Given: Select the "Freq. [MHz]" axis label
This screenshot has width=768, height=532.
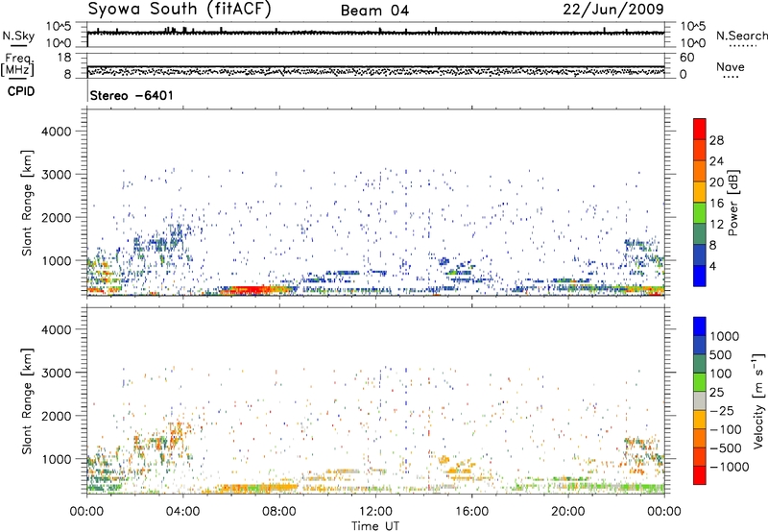Looking at the screenshot, I should coord(17,64).
